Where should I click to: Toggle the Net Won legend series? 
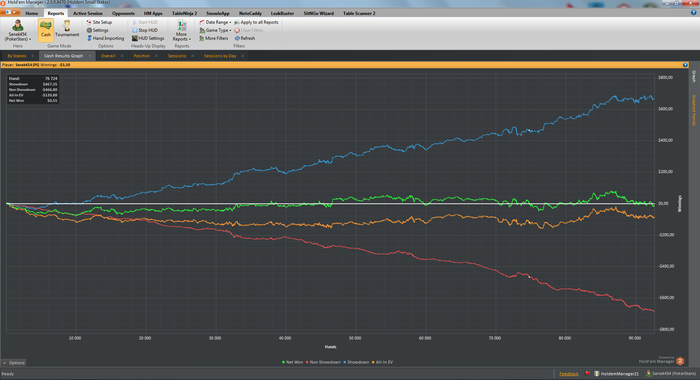(x=292, y=362)
